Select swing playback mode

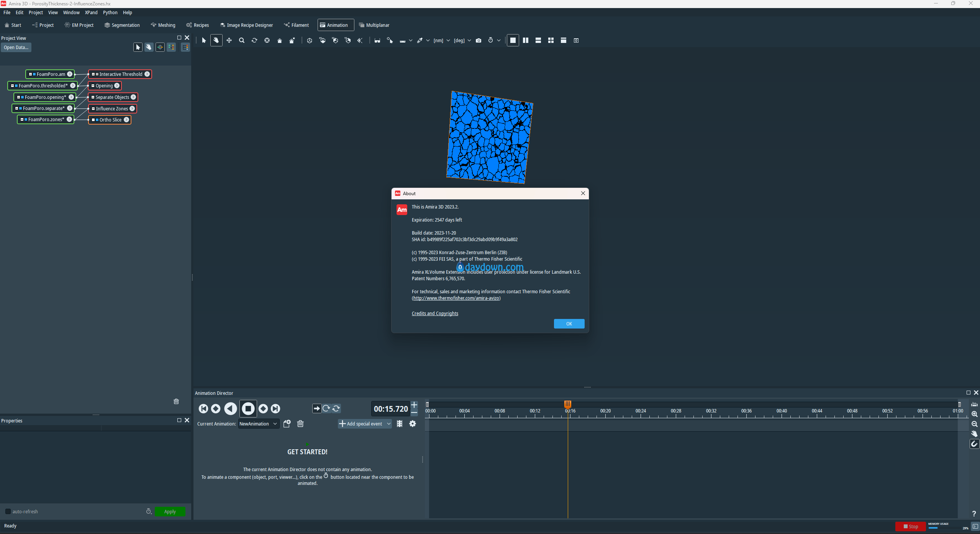[x=336, y=409]
